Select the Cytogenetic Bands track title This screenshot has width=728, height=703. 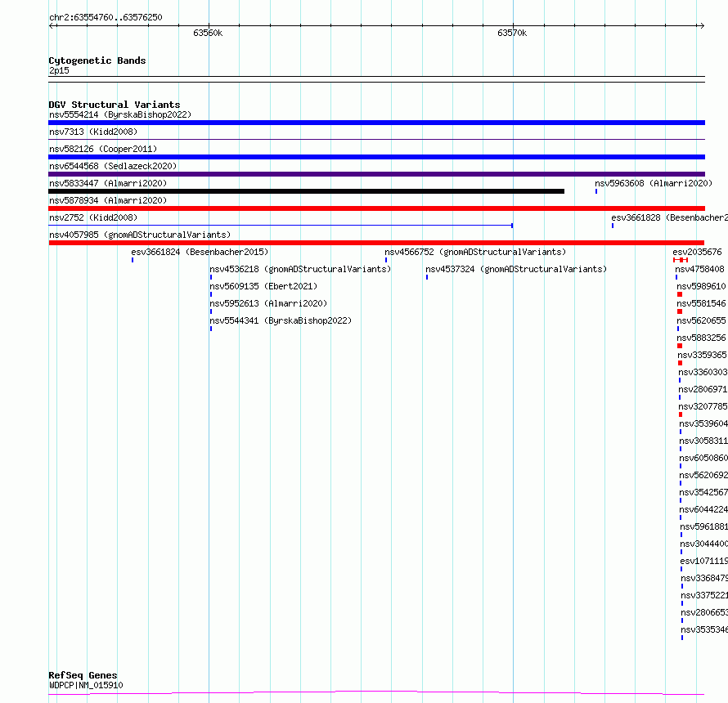coord(97,60)
